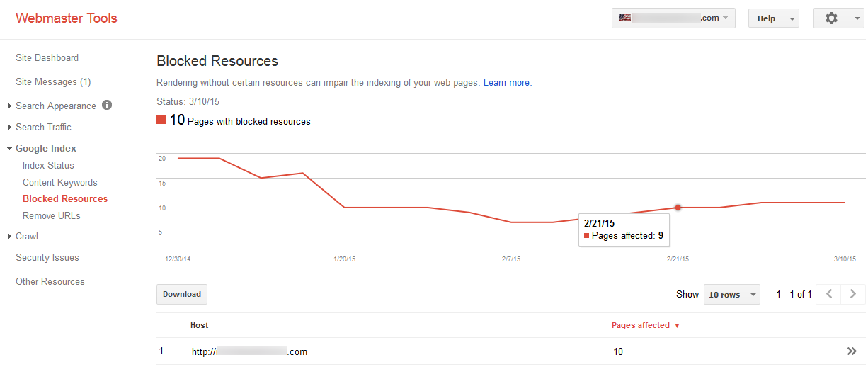
Task: Open the settings gear menu
Action: (x=837, y=18)
